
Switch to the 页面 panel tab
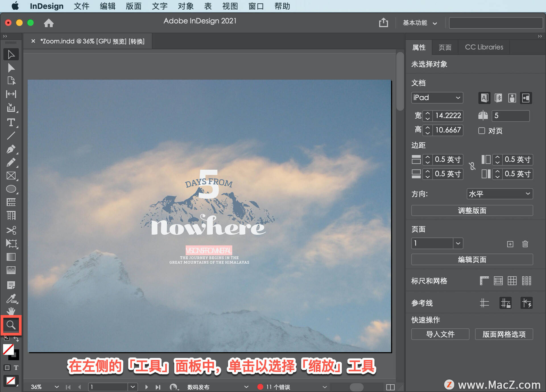click(x=445, y=47)
